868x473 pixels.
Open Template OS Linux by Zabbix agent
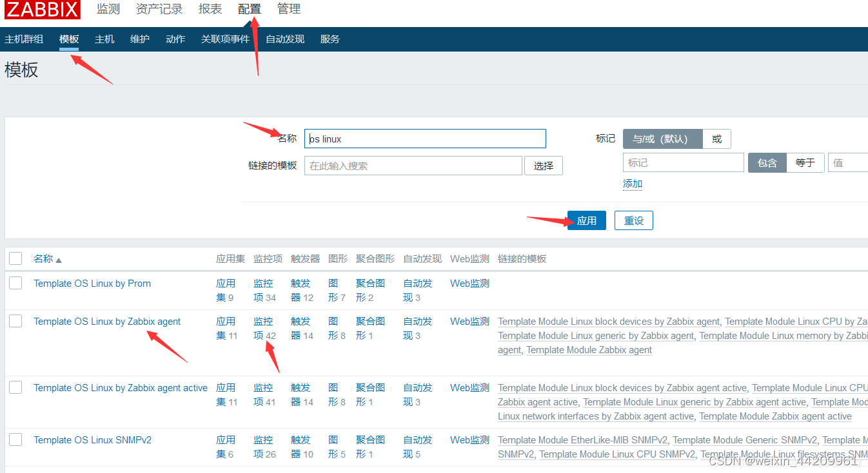point(107,322)
